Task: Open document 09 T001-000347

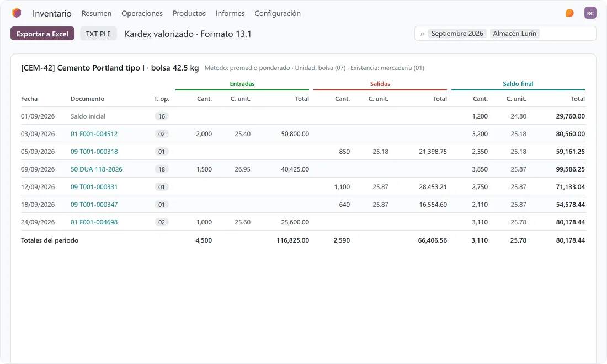Action: [94, 205]
